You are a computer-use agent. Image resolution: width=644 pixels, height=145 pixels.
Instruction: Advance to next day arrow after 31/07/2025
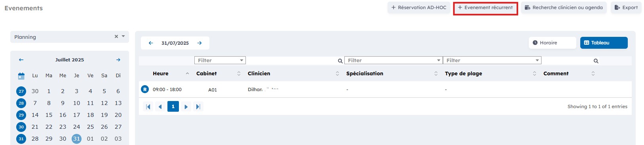click(199, 43)
